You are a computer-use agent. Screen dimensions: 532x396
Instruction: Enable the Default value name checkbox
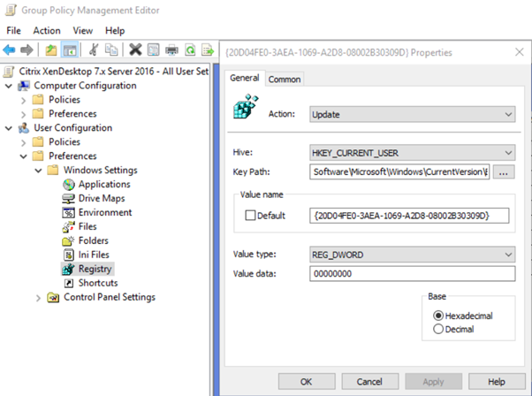[x=249, y=216]
